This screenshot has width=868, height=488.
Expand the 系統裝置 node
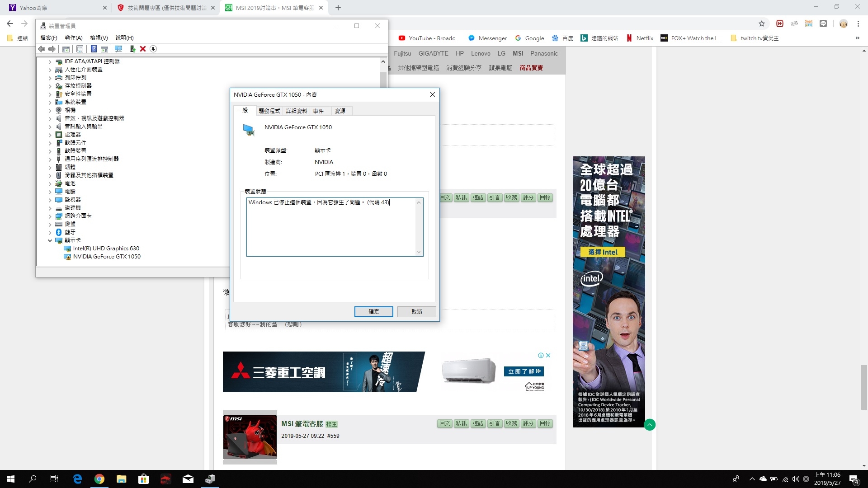(50, 102)
